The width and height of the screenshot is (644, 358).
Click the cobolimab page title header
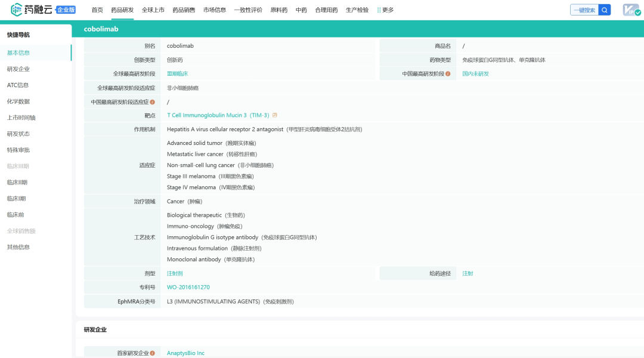tap(101, 29)
